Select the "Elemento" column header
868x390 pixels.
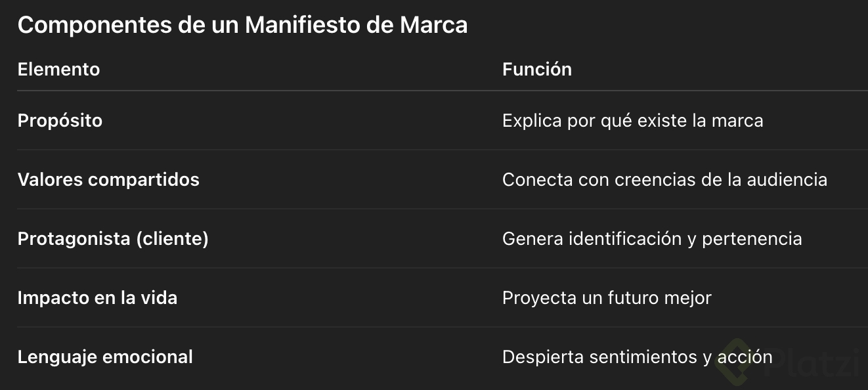pyautogui.click(x=58, y=69)
